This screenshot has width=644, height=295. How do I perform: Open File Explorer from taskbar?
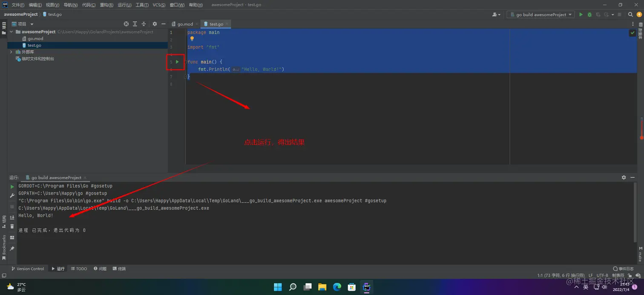tap(322, 287)
